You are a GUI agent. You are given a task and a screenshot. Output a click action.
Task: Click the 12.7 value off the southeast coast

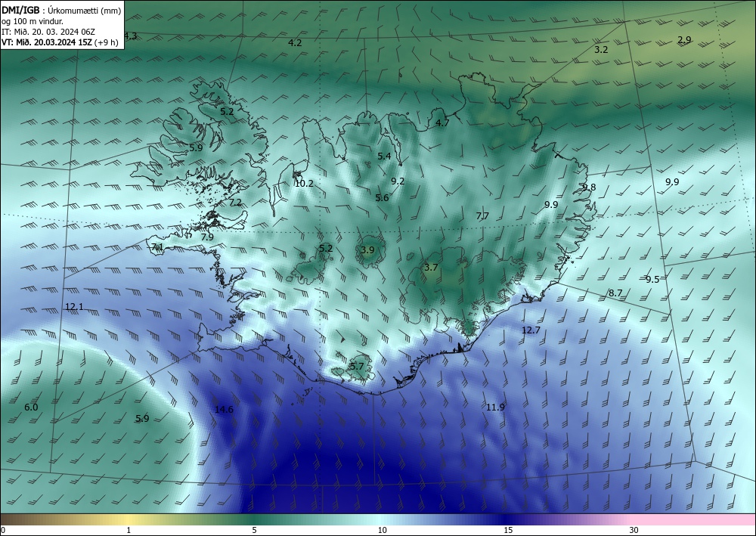coord(531,330)
